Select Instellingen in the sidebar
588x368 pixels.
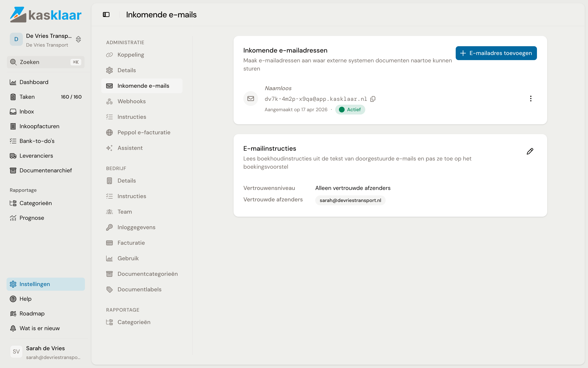click(x=46, y=284)
